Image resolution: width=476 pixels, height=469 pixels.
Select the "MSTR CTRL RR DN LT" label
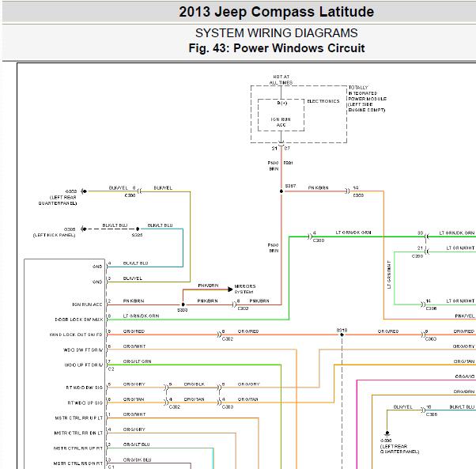coord(78,433)
